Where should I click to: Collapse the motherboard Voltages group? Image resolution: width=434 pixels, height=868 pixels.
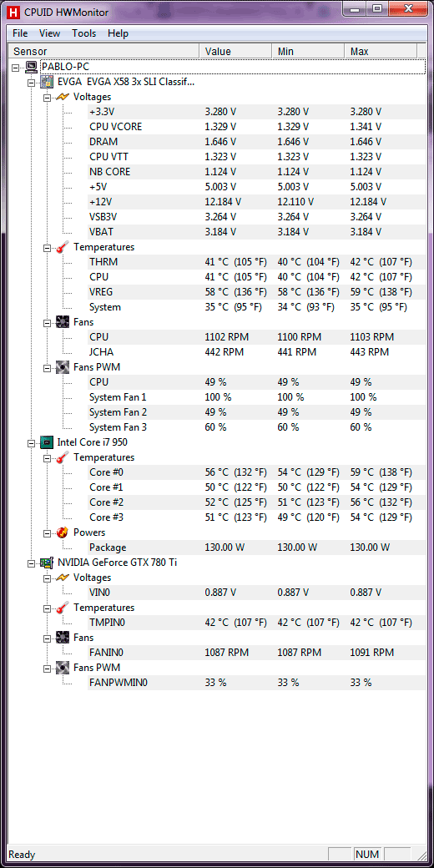(47, 98)
